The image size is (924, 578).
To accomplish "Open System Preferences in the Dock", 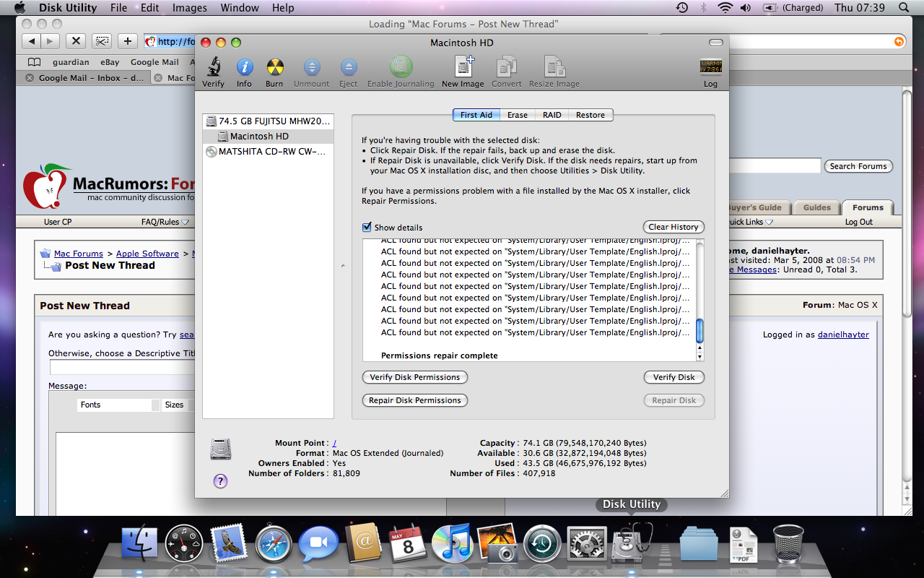I will [x=587, y=543].
